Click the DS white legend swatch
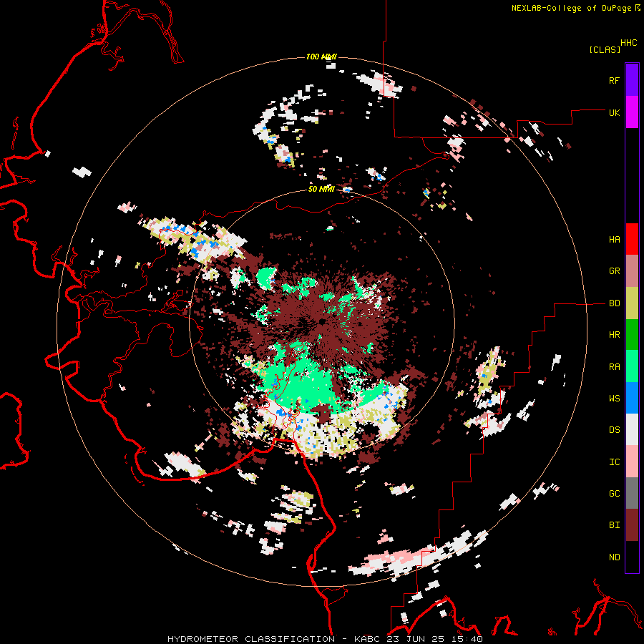Viewport: 644px width, 644px height. click(x=632, y=429)
